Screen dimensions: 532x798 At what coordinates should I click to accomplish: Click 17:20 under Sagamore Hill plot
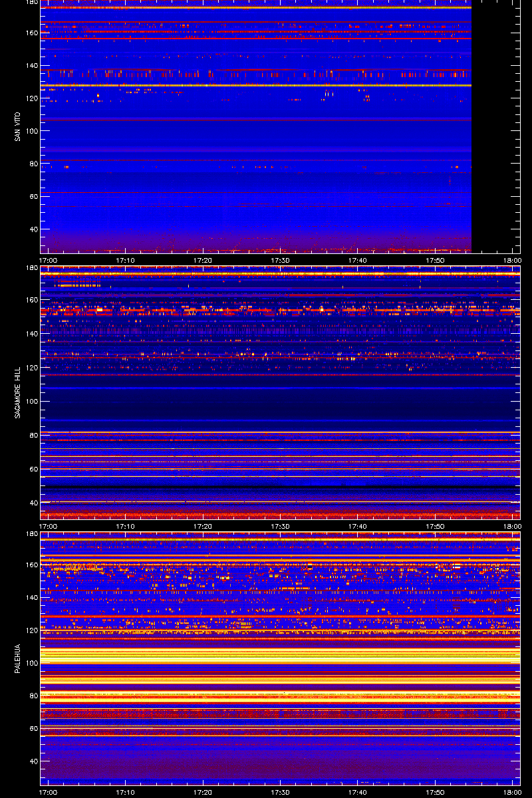[x=203, y=527]
